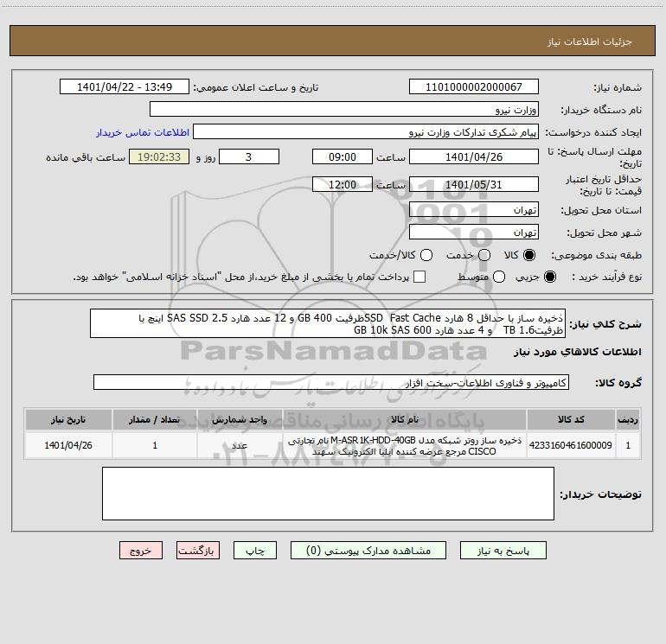Toggle the Islamic treasury bonds payment checkbox
The width and height of the screenshot is (666, 644).
pos(419,277)
